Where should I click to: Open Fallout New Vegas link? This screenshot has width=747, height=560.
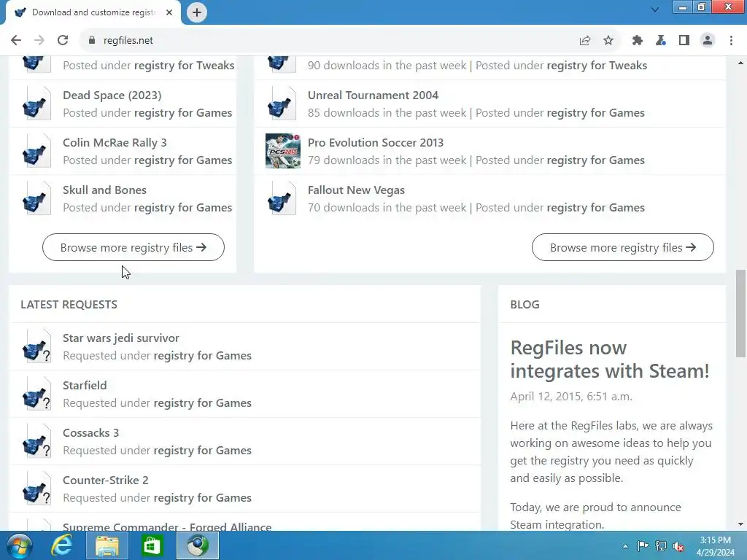(356, 190)
